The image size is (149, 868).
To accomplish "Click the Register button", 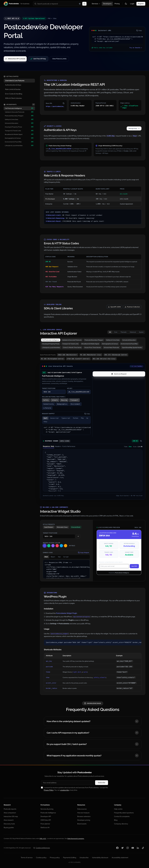I will click(141, 4).
